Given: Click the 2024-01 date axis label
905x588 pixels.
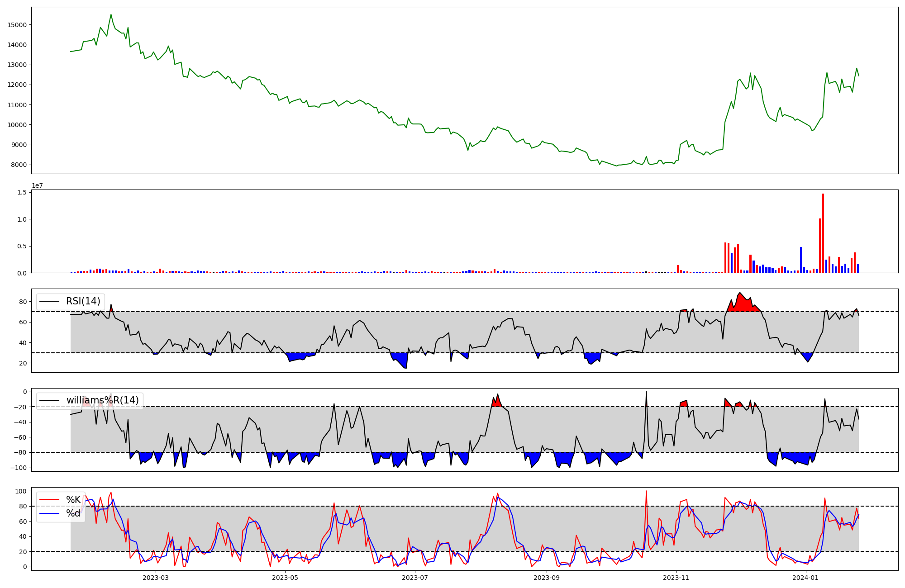Looking at the screenshot, I should pos(806,578).
